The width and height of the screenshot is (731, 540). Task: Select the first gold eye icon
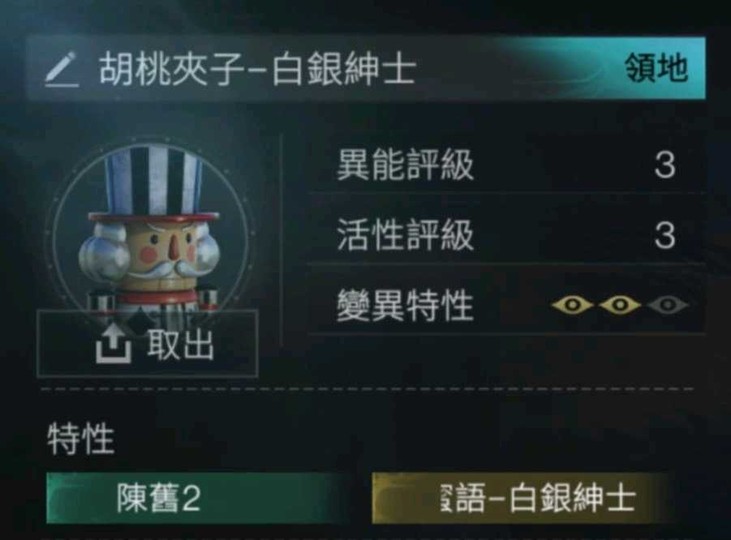pyautogui.click(x=572, y=305)
